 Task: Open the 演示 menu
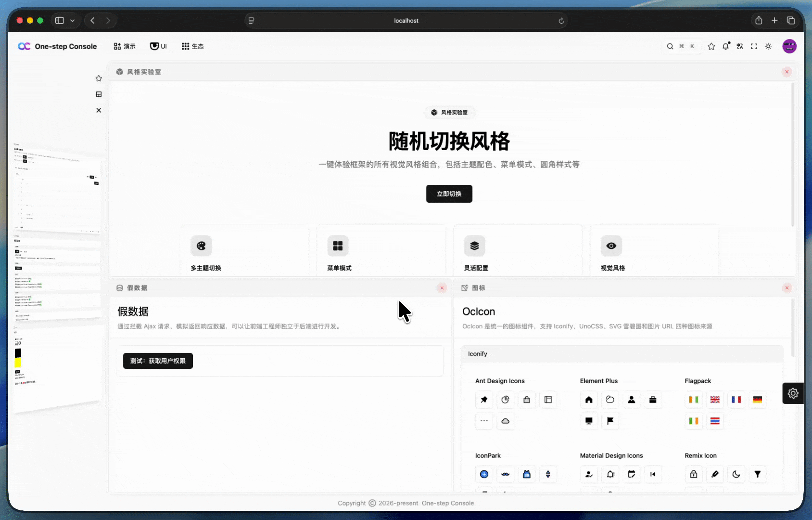125,46
